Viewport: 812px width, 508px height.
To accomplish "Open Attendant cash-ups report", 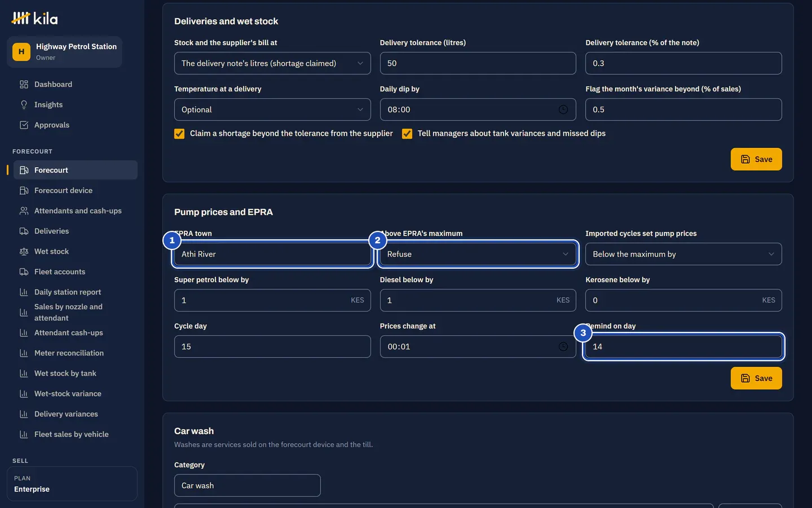I will coord(75,332).
